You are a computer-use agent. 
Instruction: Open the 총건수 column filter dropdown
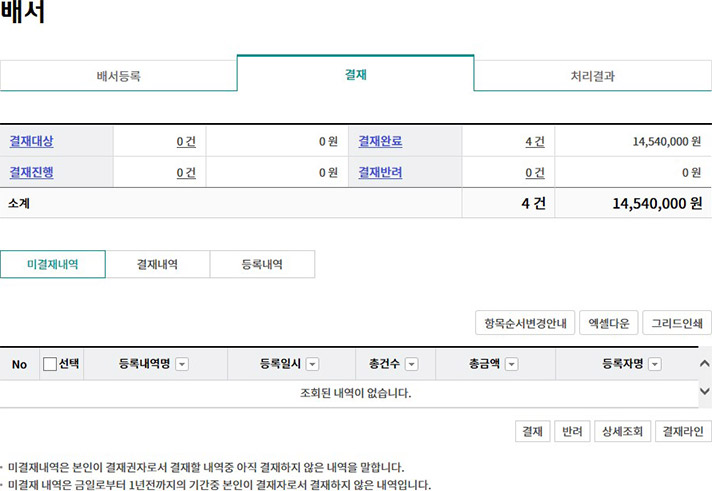[x=411, y=365]
